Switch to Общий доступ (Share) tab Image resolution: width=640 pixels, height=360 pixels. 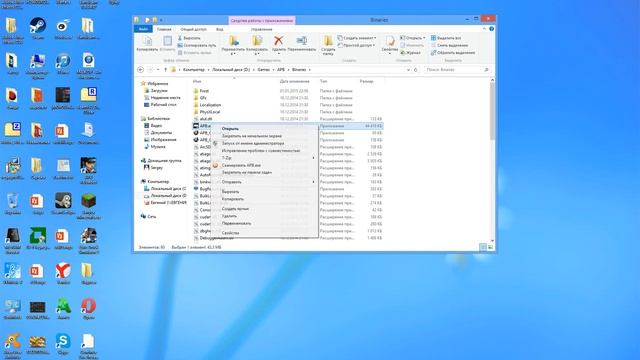193,29
